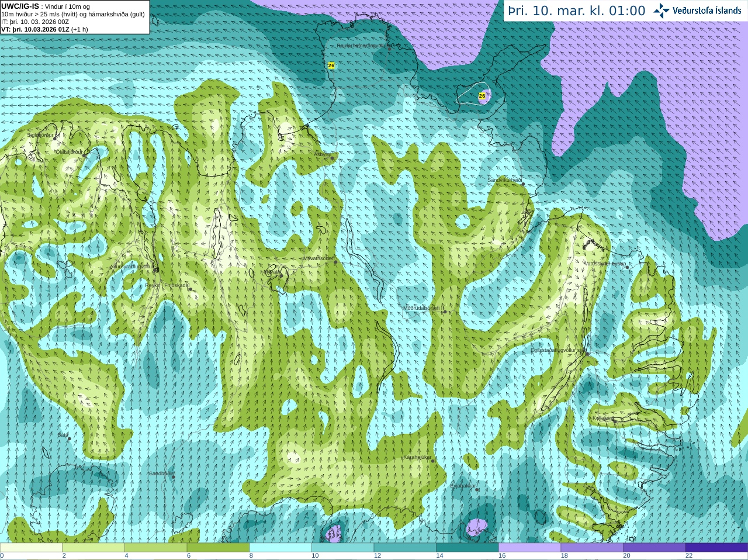
Task: Click the Raufarhafnarflugvöllur station name label
Action: pos(362,45)
